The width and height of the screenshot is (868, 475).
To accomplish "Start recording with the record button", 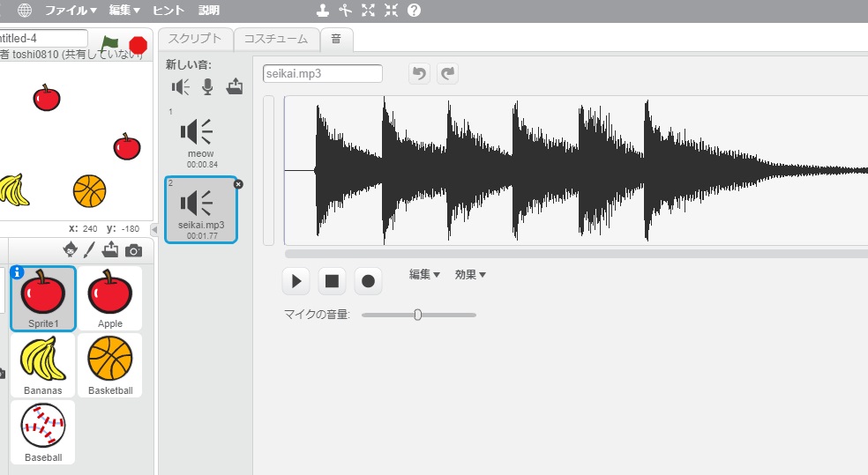I will click(x=368, y=281).
